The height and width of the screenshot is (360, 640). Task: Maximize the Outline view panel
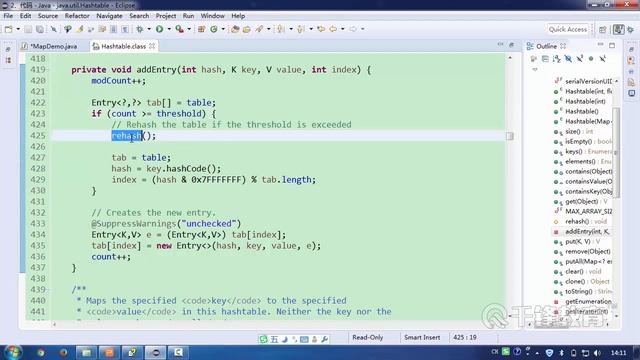[612, 45]
